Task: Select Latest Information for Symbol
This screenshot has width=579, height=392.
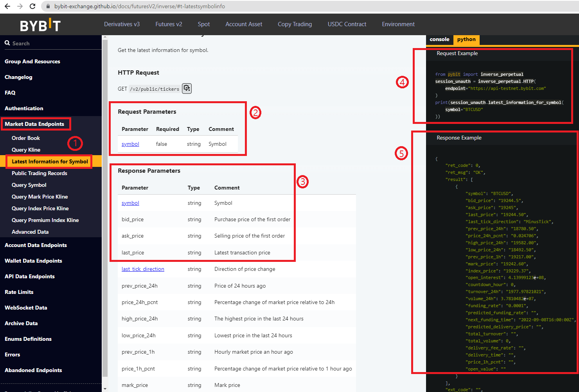Action: point(50,161)
